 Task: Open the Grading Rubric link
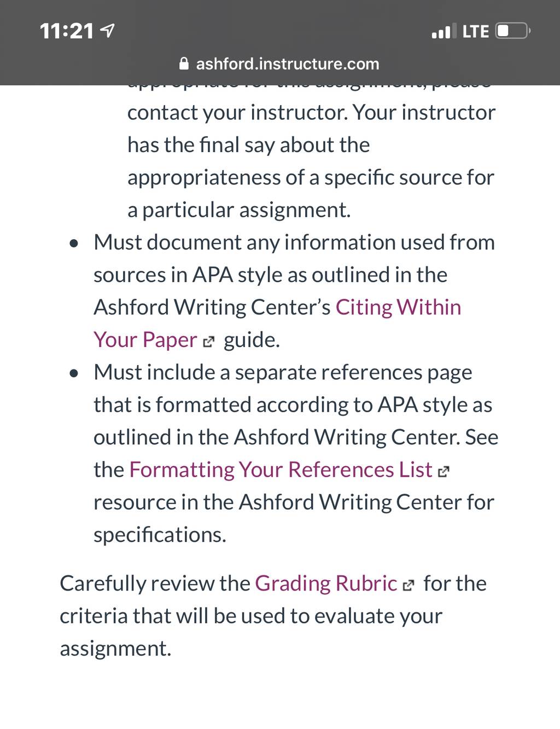click(x=326, y=583)
